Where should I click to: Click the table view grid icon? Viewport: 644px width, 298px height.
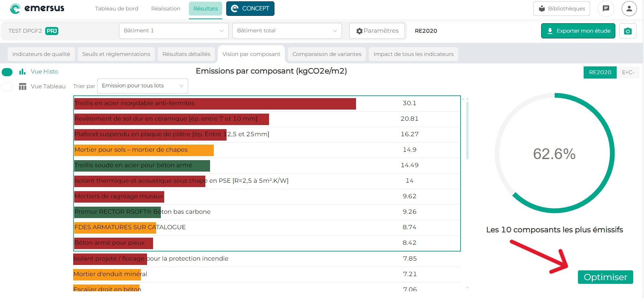pyautogui.click(x=23, y=87)
